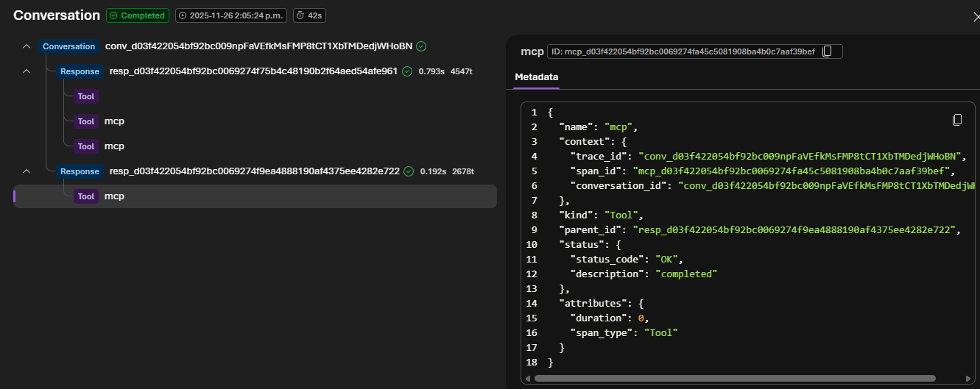980x389 pixels.
Task: Copy the mcp ID to clipboard
Action: pos(826,51)
